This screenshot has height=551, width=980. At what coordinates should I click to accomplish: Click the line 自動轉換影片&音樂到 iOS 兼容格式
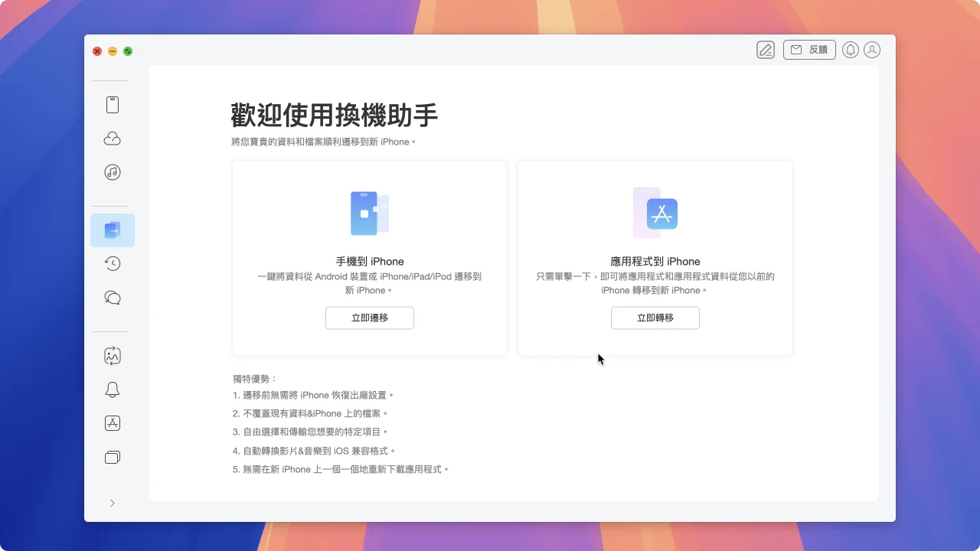pos(314,451)
